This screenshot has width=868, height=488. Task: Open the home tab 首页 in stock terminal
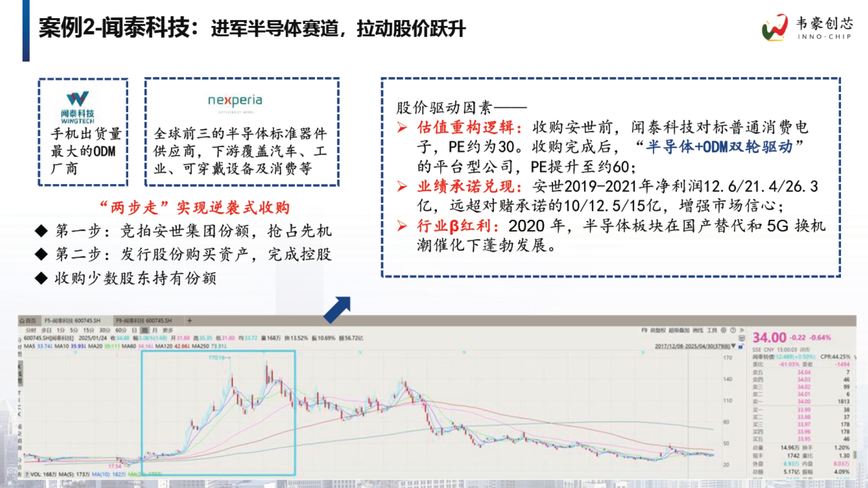29,321
